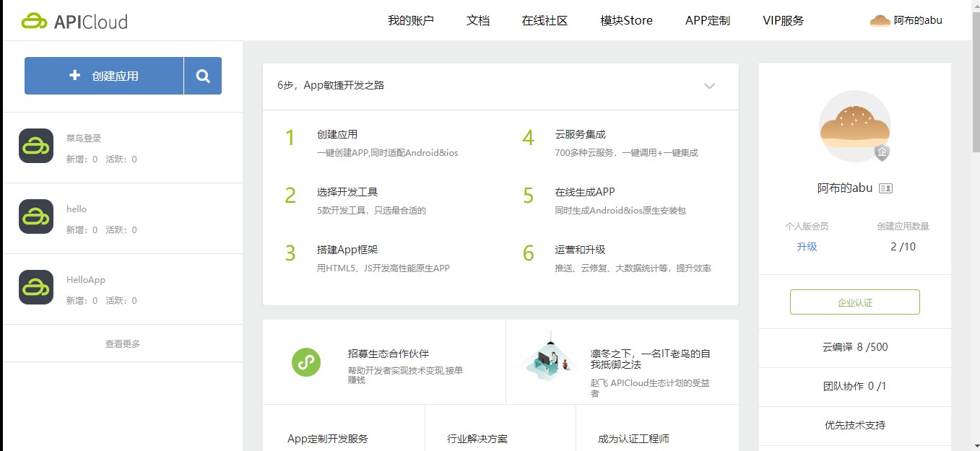Click the 升级 upgrade link
The image size is (980, 451).
(807, 246)
